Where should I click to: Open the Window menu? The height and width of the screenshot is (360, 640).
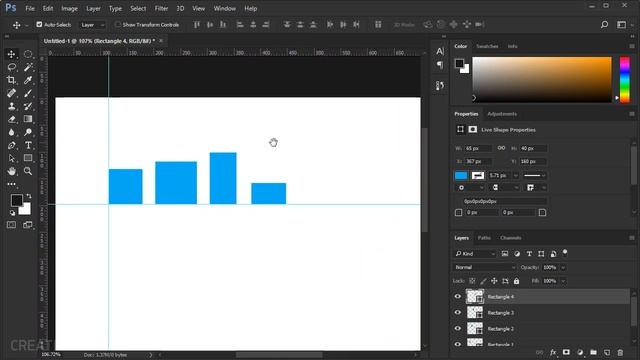pos(225,8)
